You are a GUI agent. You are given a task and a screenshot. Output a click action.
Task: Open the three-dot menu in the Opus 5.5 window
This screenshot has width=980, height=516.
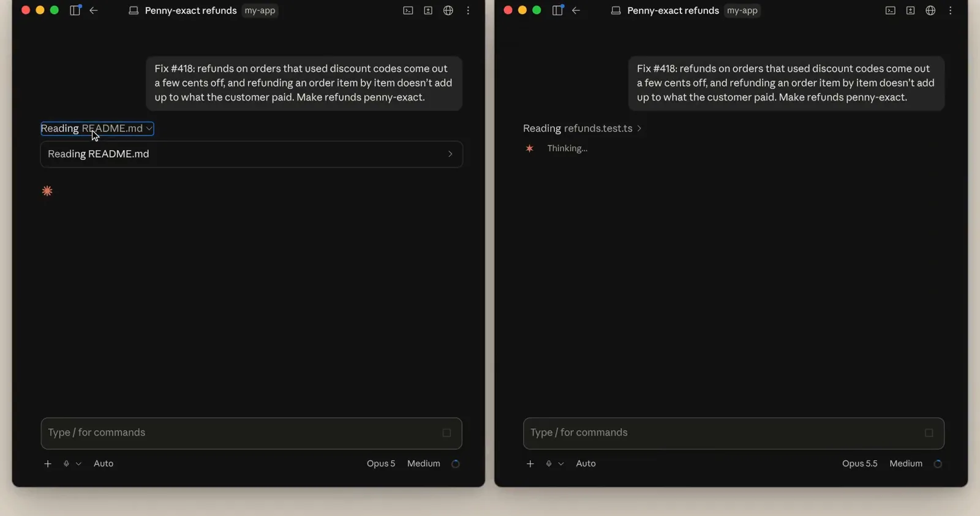click(951, 10)
